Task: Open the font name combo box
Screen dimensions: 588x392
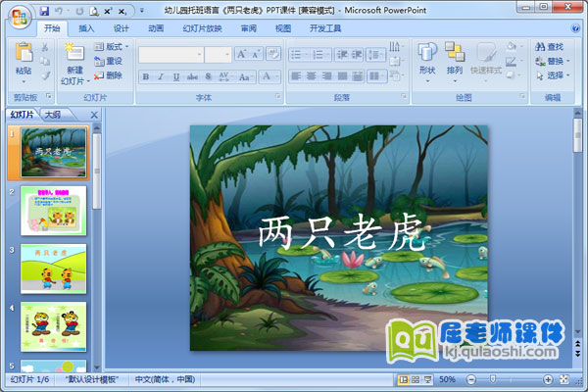Action: [x=171, y=55]
